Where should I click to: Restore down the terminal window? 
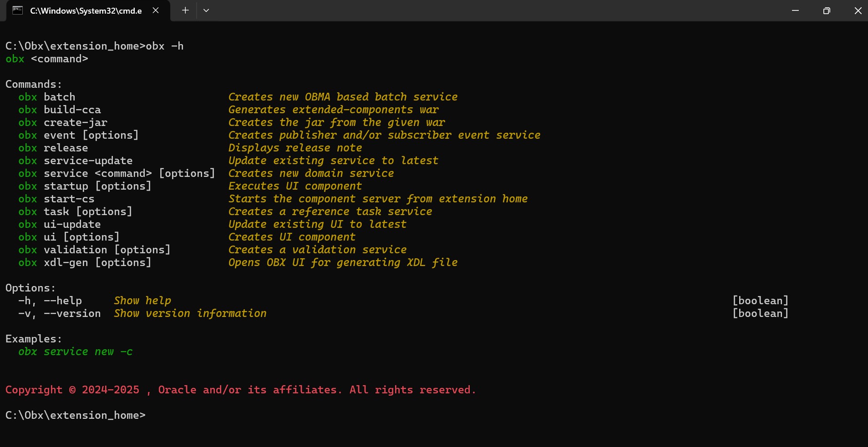point(827,10)
